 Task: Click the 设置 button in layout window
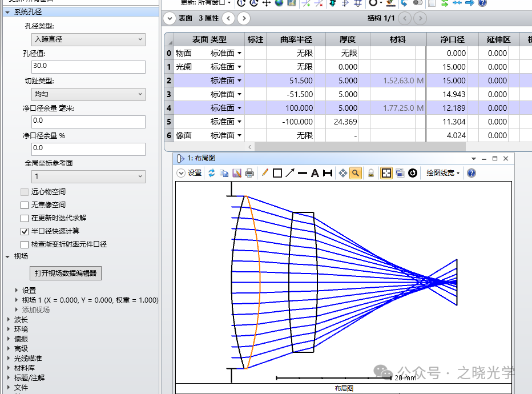tap(190, 173)
